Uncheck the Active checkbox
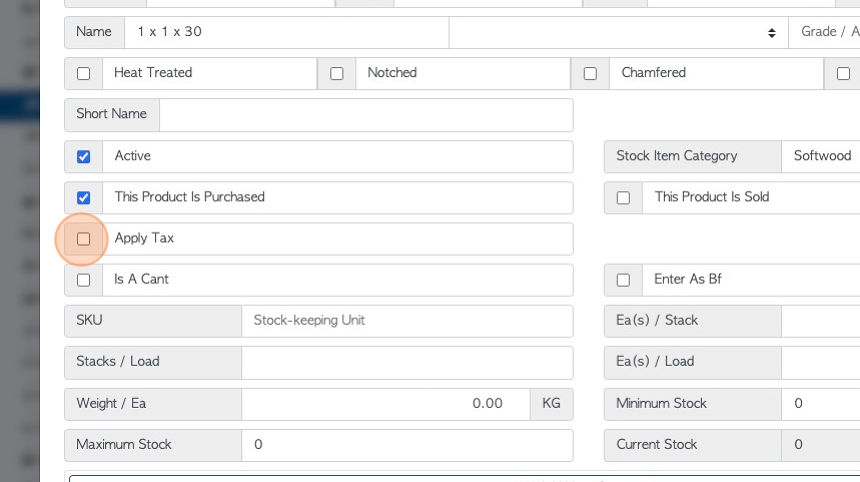860x482 pixels. 83,157
